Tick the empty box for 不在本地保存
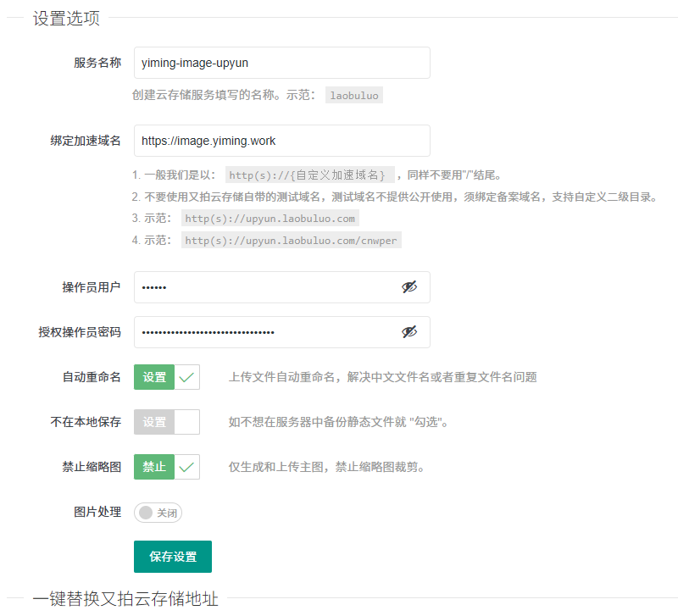The width and height of the screenshot is (678, 616). coord(187,422)
